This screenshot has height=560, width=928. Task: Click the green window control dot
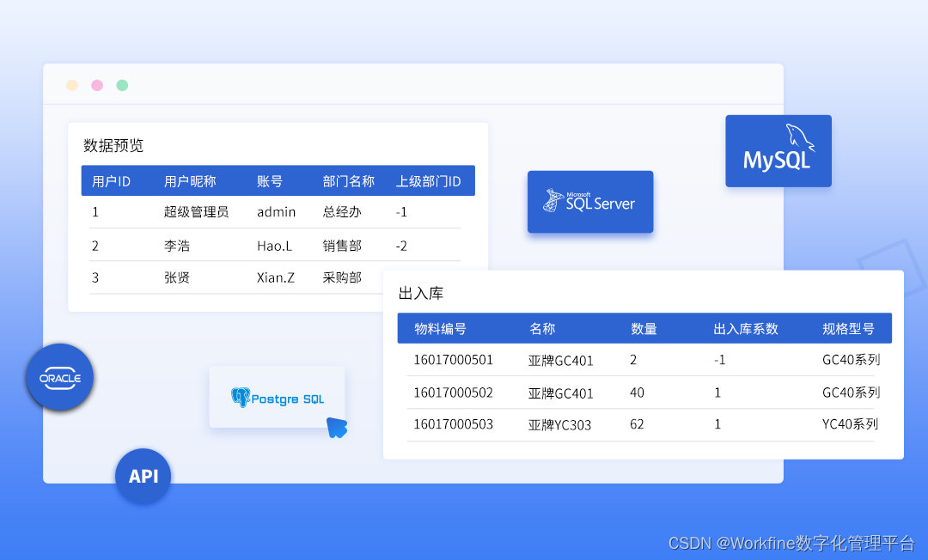click(122, 85)
